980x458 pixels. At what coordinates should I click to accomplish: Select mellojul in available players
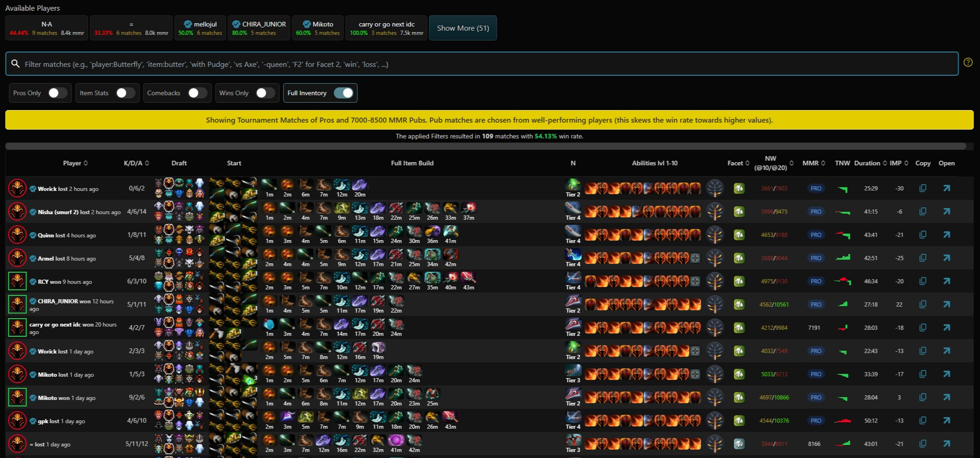click(x=200, y=28)
